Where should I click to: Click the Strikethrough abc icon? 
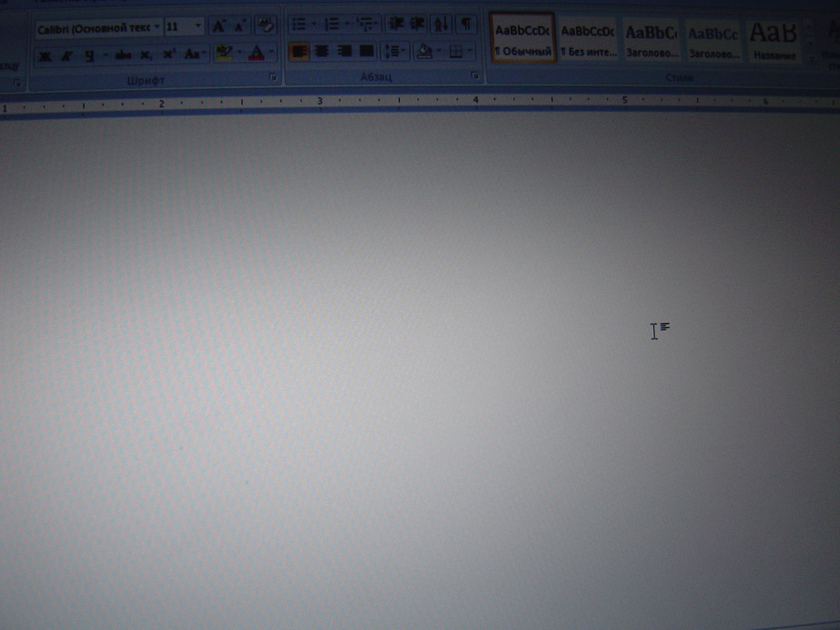pos(123,55)
